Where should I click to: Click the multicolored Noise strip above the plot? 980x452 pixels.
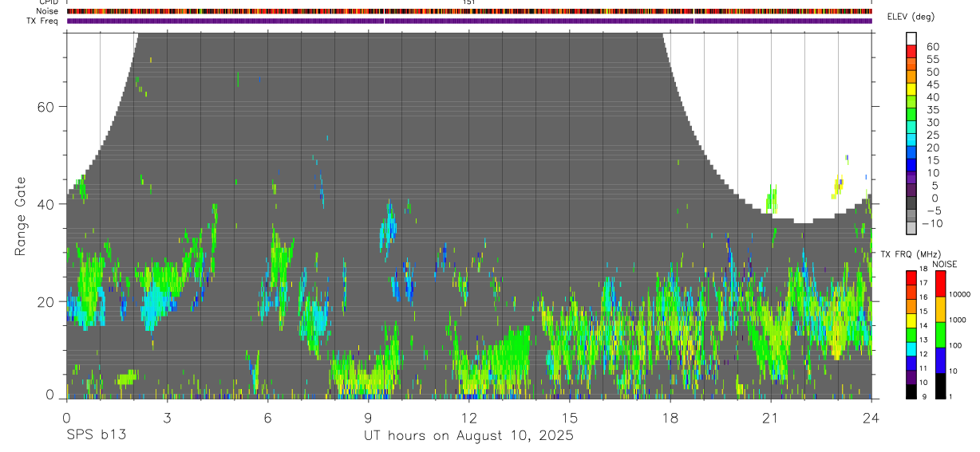coord(469,11)
